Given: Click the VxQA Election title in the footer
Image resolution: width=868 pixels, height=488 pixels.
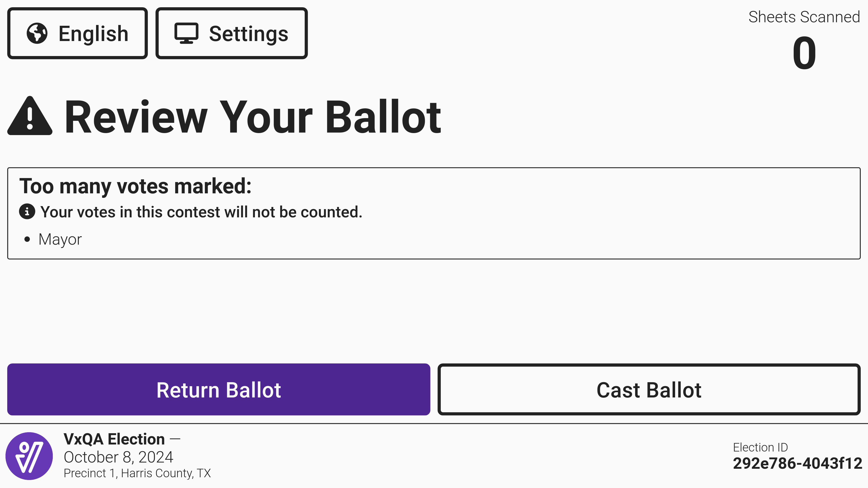Looking at the screenshot, I should (x=114, y=439).
